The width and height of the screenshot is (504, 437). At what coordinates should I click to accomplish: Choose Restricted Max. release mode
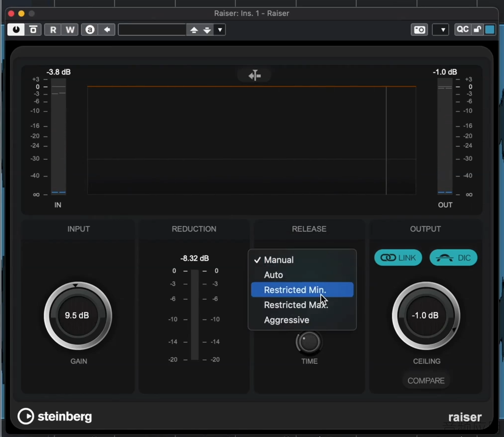(302, 305)
